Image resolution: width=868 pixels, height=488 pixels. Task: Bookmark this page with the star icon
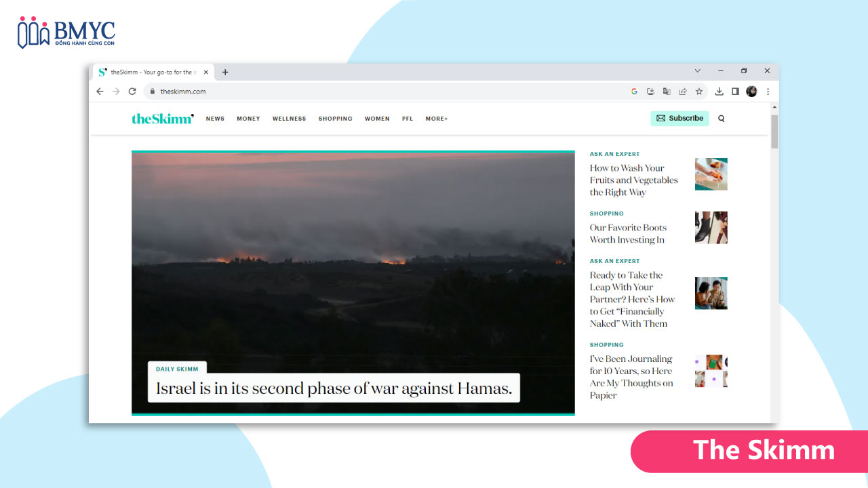(699, 91)
